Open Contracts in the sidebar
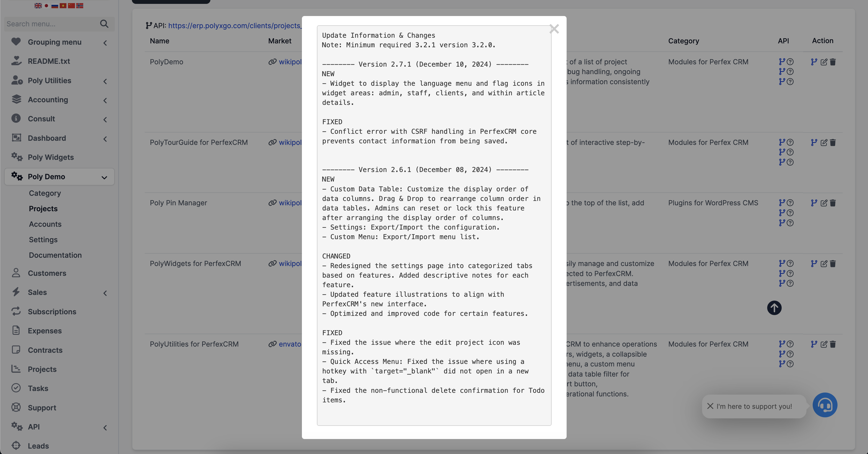This screenshot has width=868, height=454. tap(45, 350)
